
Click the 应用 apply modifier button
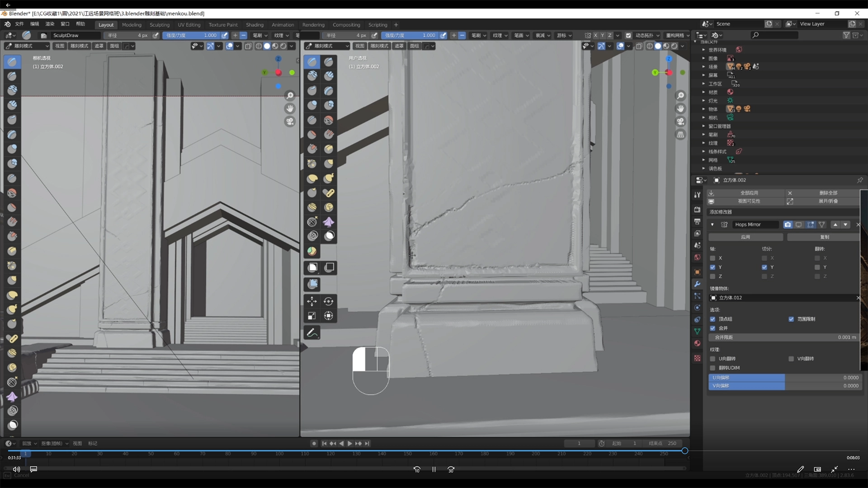point(745,237)
